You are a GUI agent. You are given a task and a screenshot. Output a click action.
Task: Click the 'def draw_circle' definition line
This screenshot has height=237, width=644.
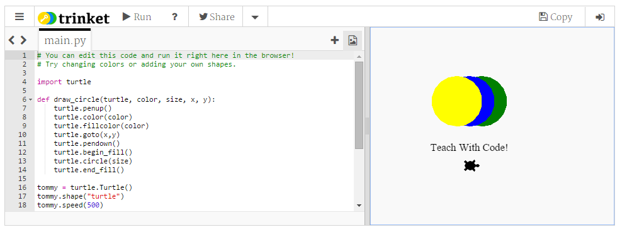[x=126, y=99]
